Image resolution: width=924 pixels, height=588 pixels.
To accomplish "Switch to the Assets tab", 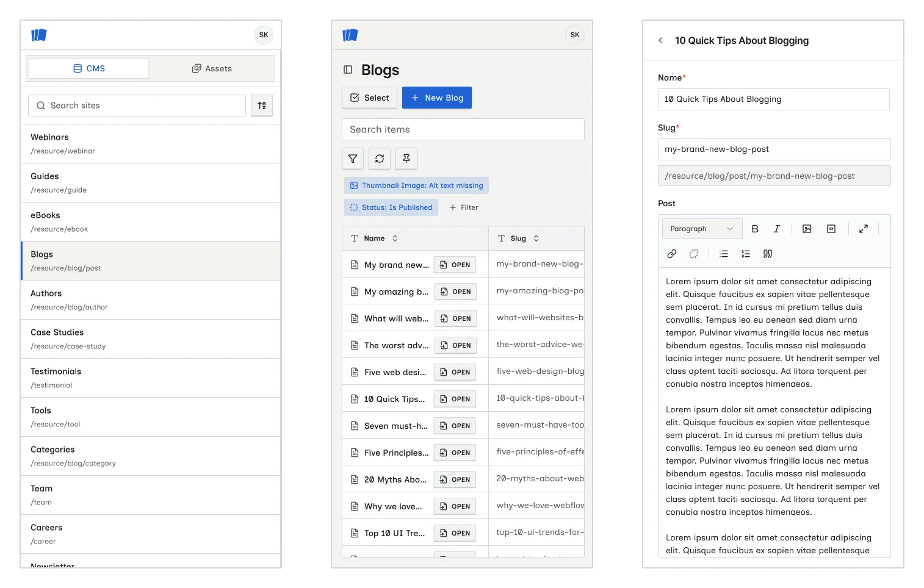I will click(212, 68).
